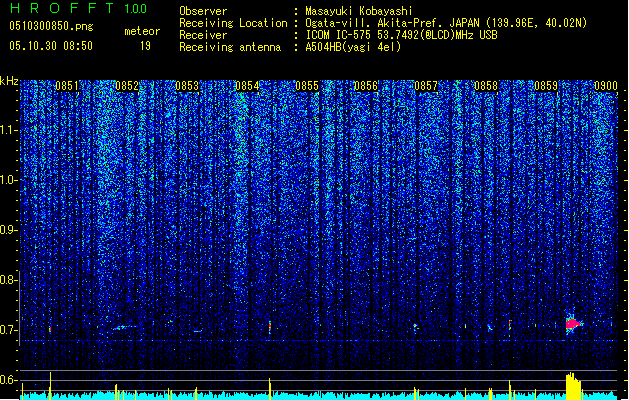Click the 'Receiving antenna' label
629x400 pixels.
coord(230,47)
